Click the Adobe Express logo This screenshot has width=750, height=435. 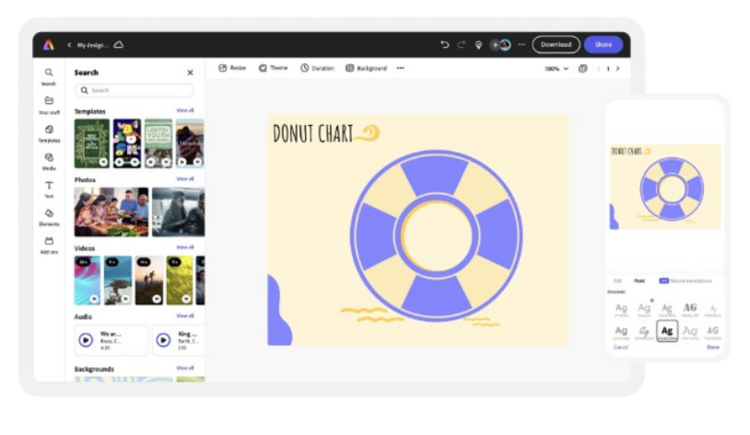pyautogui.click(x=48, y=45)
